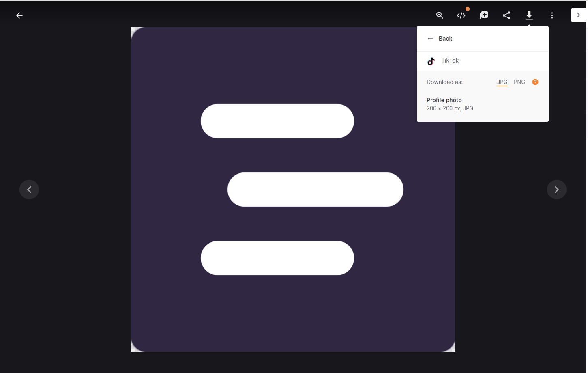Add image to a collection
This screenshot has width=588, height=373.
pos(483,15)
